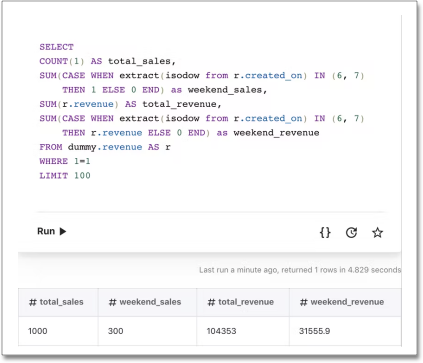
Task: Sort by weekend_sales column header
Action: (x=147, y=302)
